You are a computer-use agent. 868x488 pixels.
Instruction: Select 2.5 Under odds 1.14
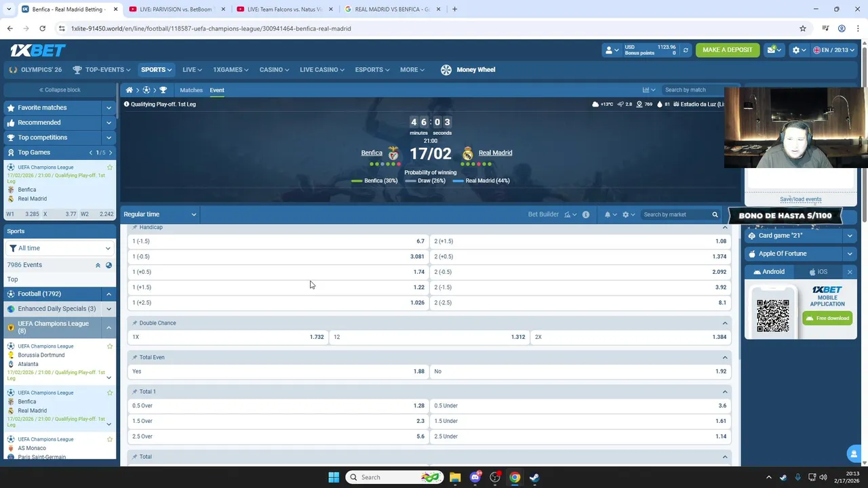pos(580,436)
